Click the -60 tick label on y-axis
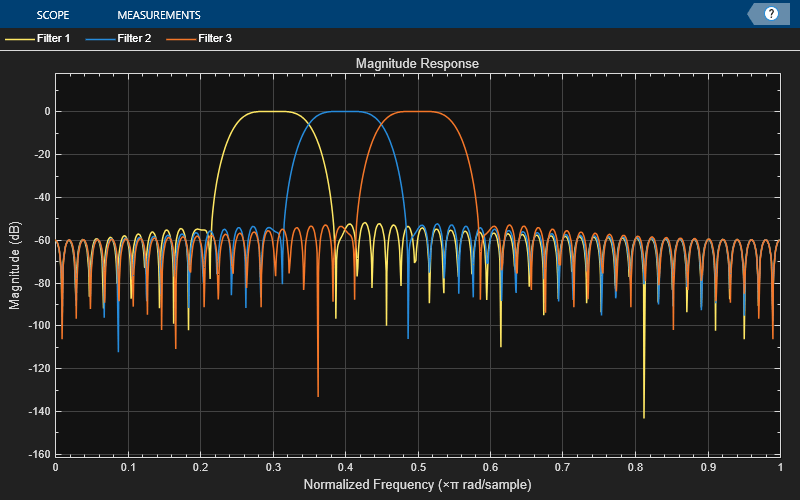The width and height of the screenshot is (800, 500). (x=39, y=241)
